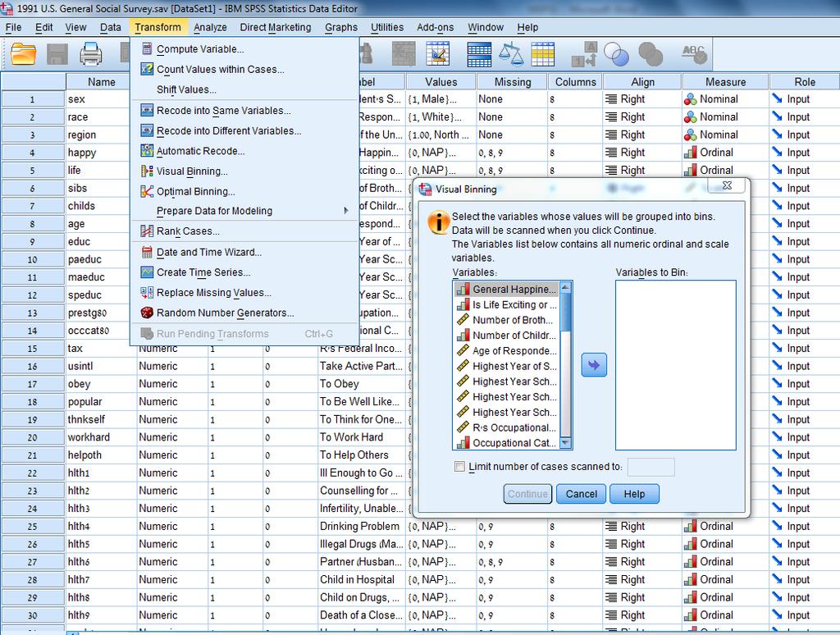
Task: Choose Optimal Binning menu entry
Action: (244, 192)
